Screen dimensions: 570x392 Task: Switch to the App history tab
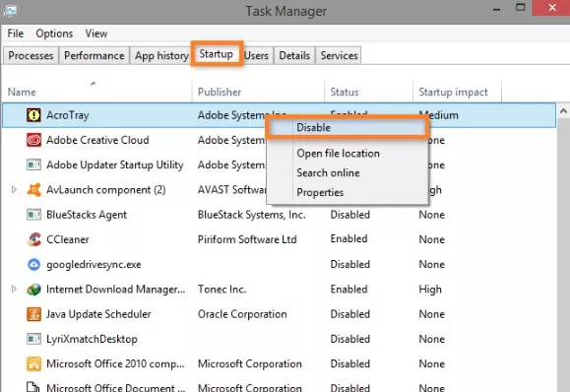pos(161,55)
